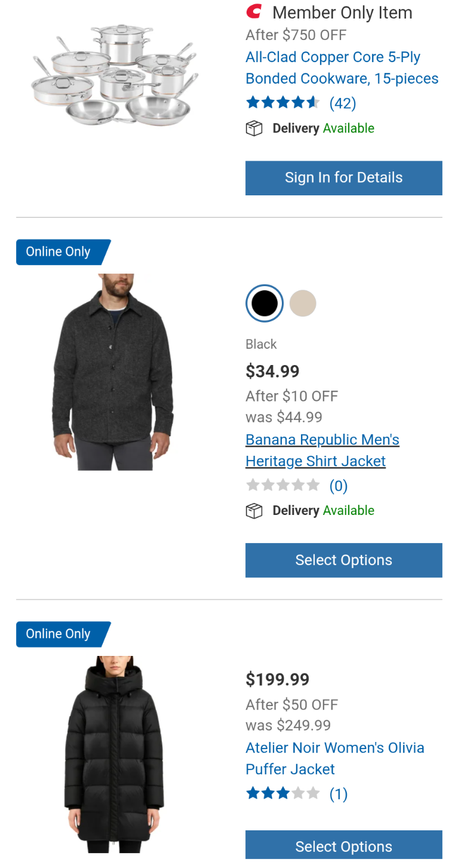Screen dimensions: 455x868
Task: View the women's puffer jacket product photo
Action: coord(113,754)
